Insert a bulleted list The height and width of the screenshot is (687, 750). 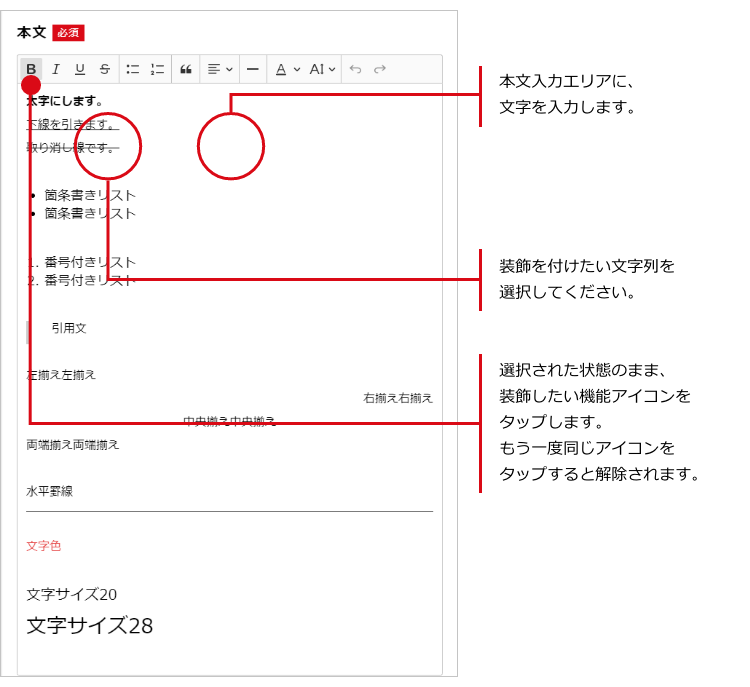click(133, 69)
